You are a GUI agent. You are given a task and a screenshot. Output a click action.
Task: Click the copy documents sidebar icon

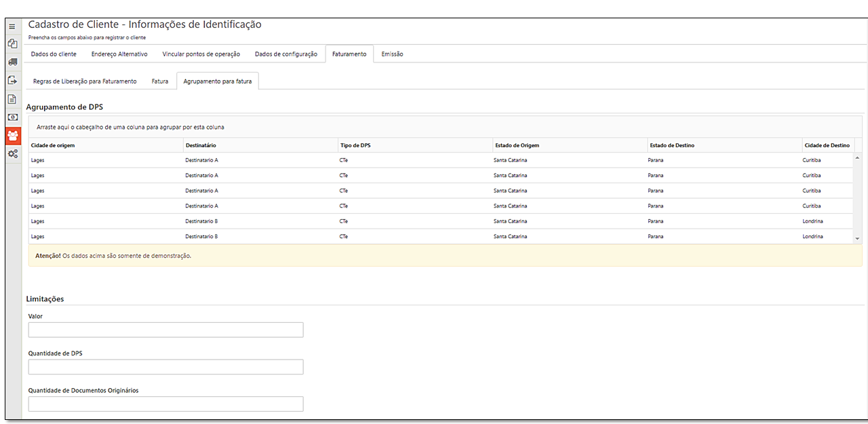[x=12, y=44]
